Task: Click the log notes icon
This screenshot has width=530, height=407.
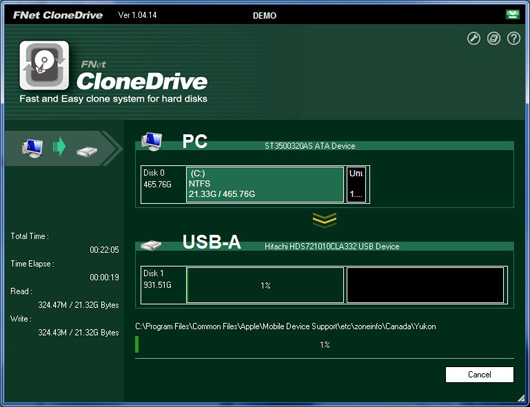Action: coord(493,38)
